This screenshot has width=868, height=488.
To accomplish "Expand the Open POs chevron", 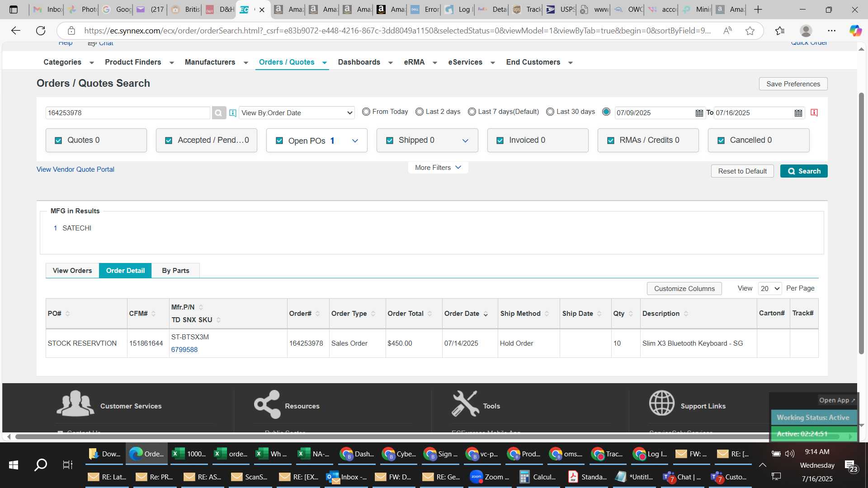I will pos(355,141).
